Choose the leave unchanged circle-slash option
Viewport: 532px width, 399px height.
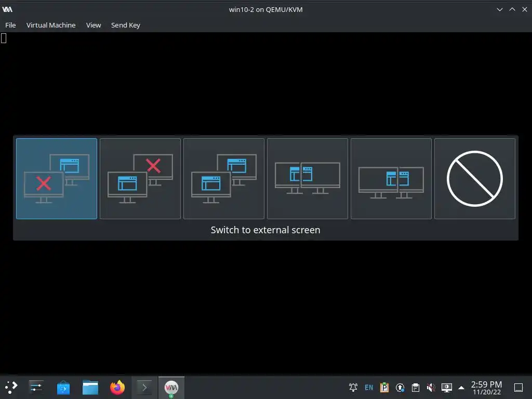[475, 179]
